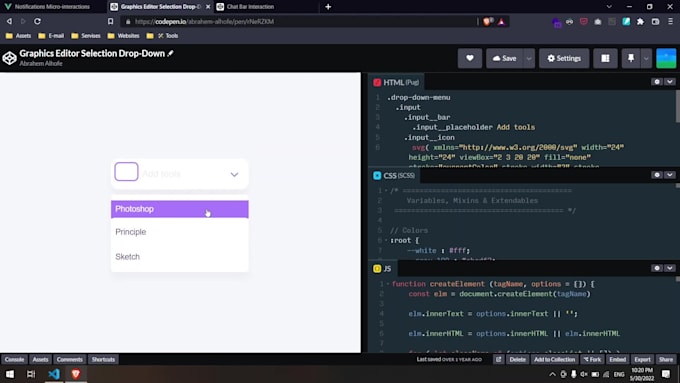Image resolution: width=680 pixels, height=383 pixels.
Task: Click the Fork button in footer
Action: click(x=592, y=360)
